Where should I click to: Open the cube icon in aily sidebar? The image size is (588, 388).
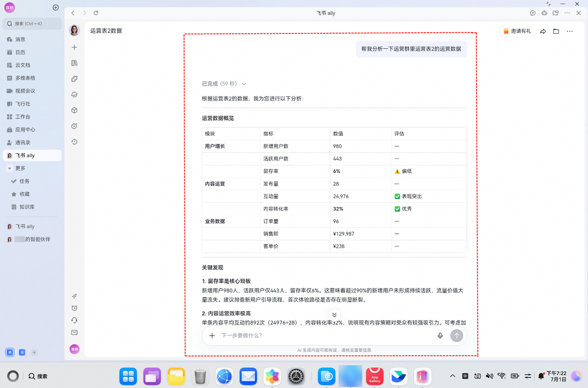(74, 110)
